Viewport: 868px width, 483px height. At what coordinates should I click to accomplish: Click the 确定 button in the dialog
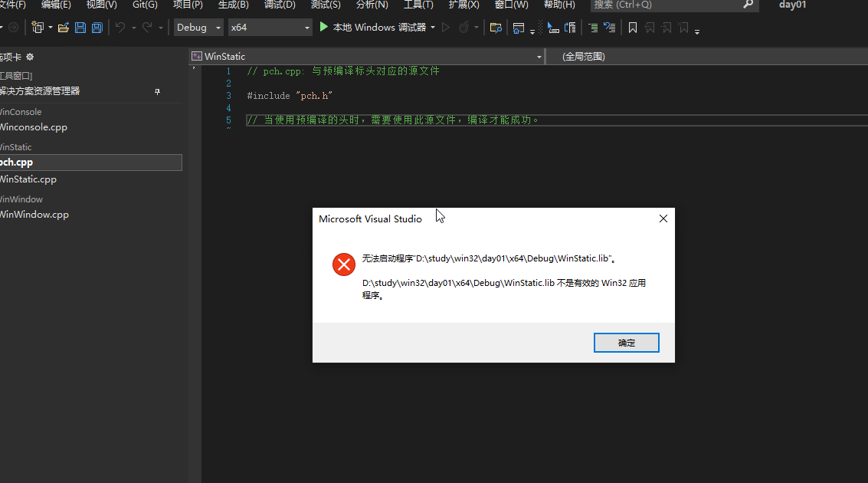point(626,343)
